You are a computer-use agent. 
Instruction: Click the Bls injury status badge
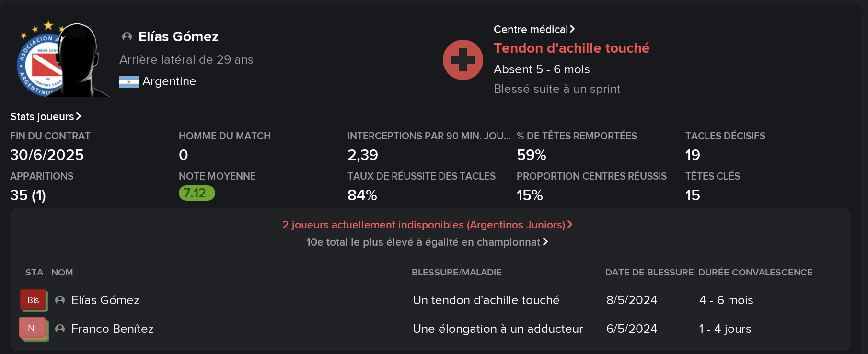click(34, 300)
